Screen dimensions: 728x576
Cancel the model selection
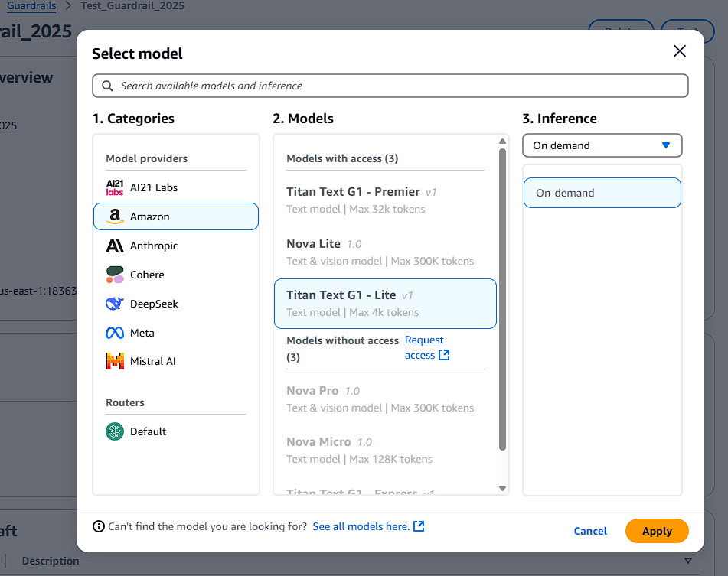tap(590, 531)
